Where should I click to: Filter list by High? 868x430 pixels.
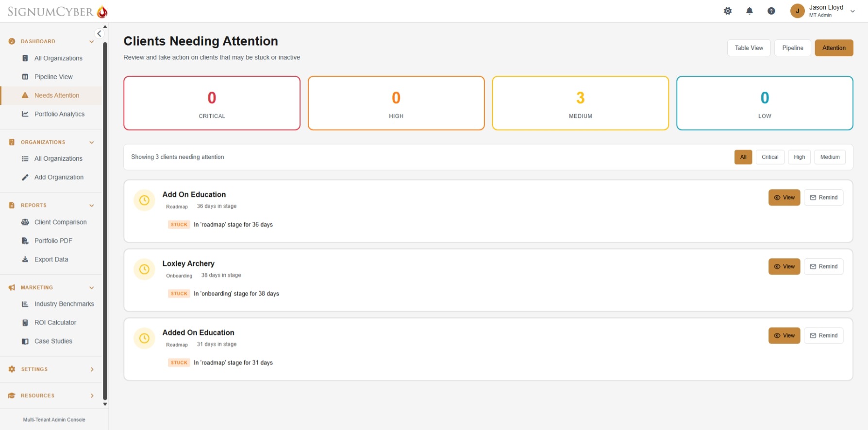pyautogui.click(x=799, y=157)
